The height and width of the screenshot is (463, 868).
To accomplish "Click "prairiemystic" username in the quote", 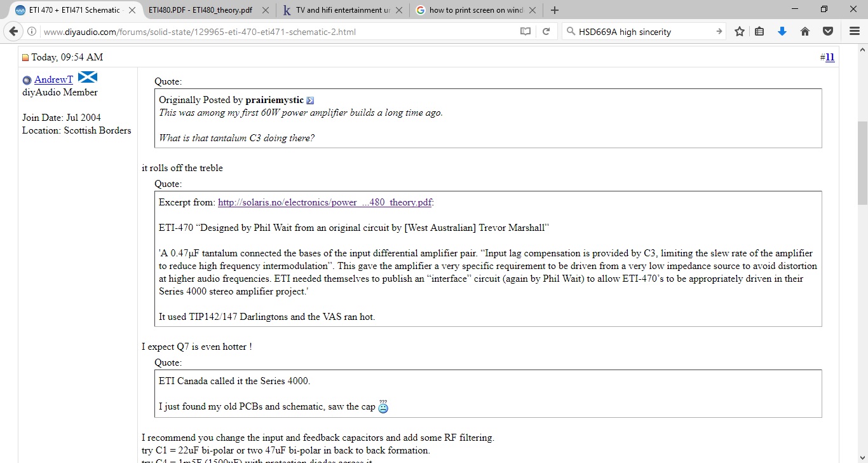I will point(275,100).
